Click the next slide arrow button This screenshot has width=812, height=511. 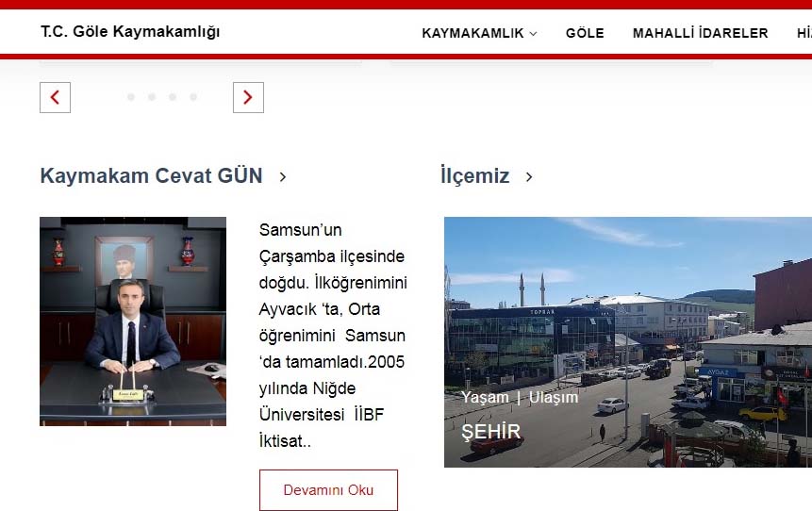[248, 97]
